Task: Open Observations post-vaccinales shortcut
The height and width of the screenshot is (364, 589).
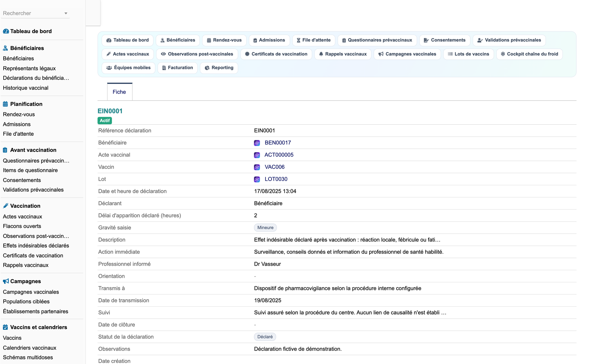Action: point(197,54)
